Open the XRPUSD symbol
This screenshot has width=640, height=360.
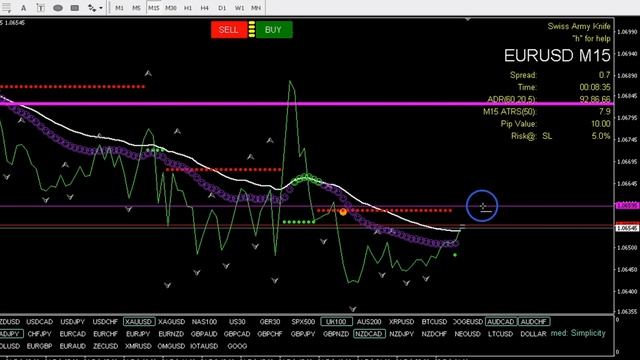click(401, 322)
